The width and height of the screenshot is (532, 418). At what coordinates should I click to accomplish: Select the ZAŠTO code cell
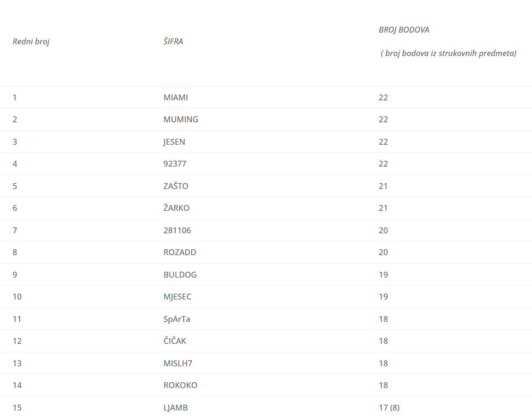176,186
